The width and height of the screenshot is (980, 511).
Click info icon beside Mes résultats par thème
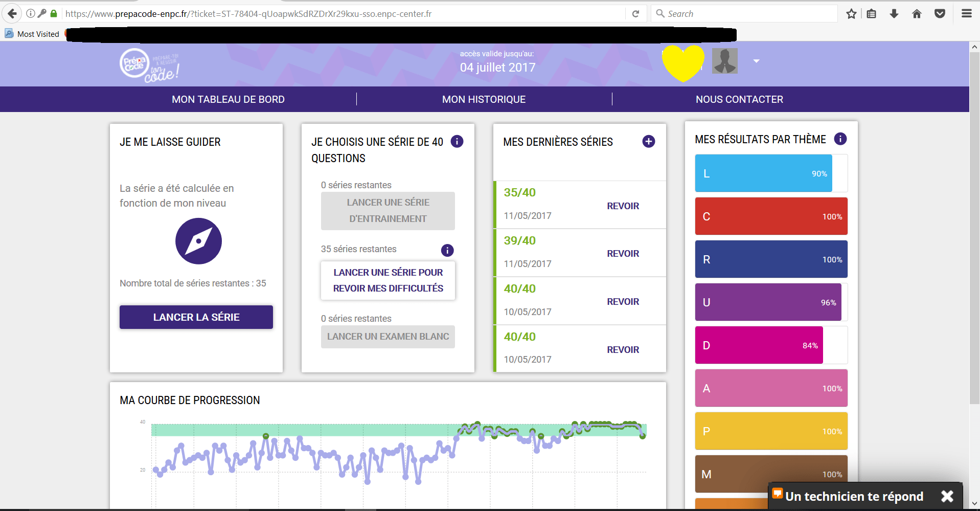point(840,139)
